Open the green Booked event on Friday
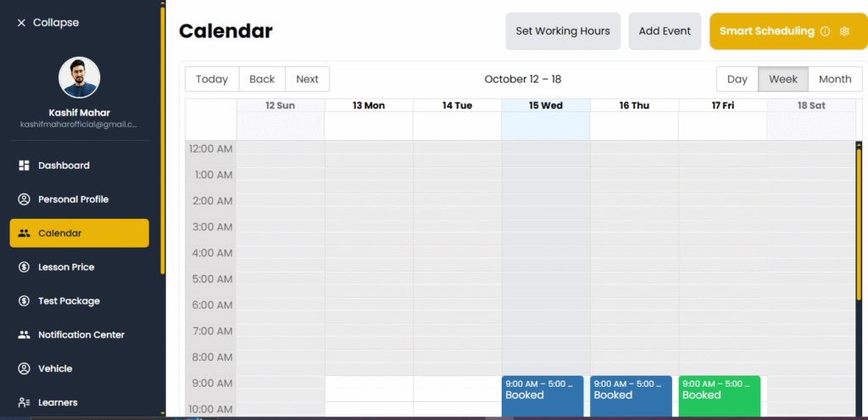 719,397
